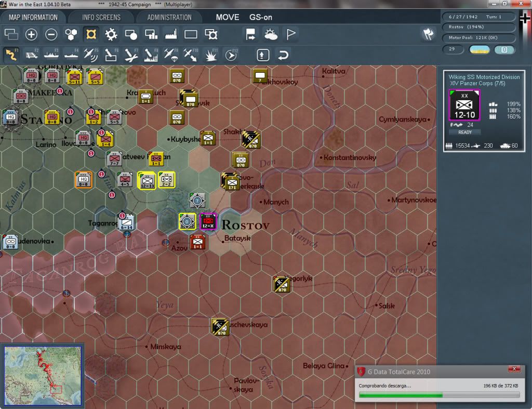Select the F7 Bomb Airfield mode
The height and width of the screenshot is (409, 532).
(131, 55)
